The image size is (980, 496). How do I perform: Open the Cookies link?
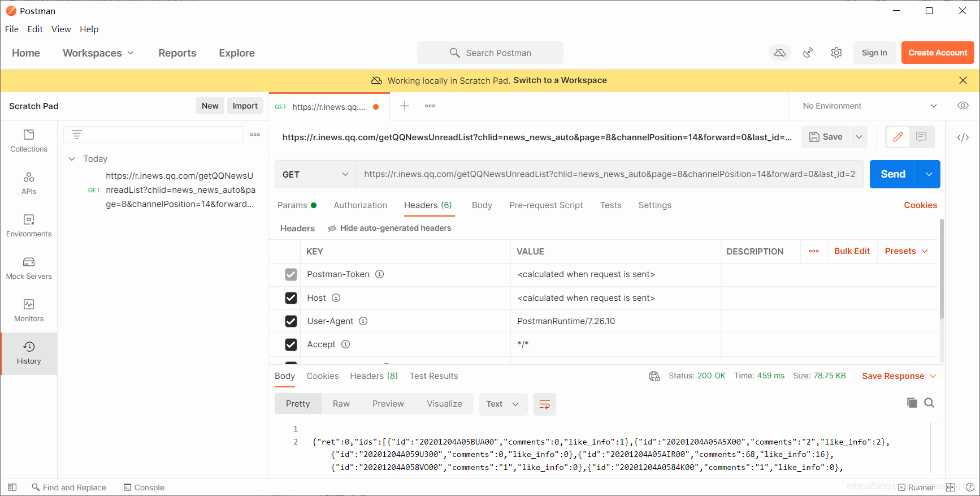pos(920,205)
